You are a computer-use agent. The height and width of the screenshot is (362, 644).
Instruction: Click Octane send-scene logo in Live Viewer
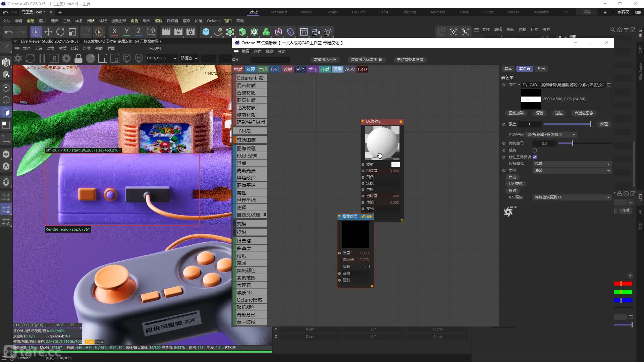[18, 58]
